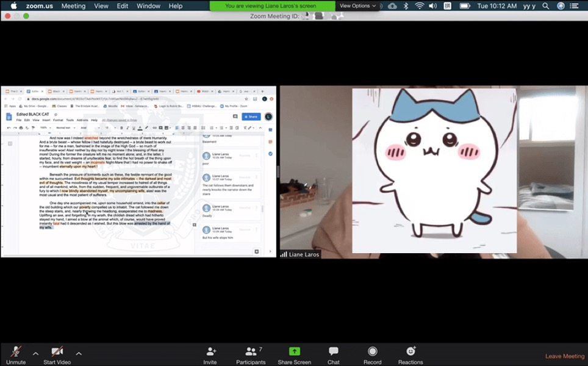This screenshot has width=588, height=366.
Task: Open comment history icon in Google Docs
Action: coord(235,117)
